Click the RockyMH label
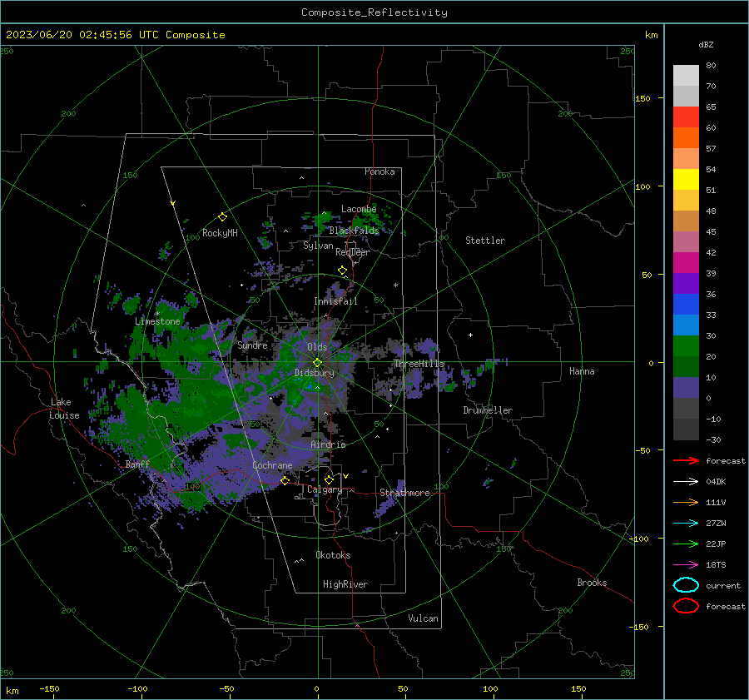This screenshot has height=700, width=749. click(220, 233)
